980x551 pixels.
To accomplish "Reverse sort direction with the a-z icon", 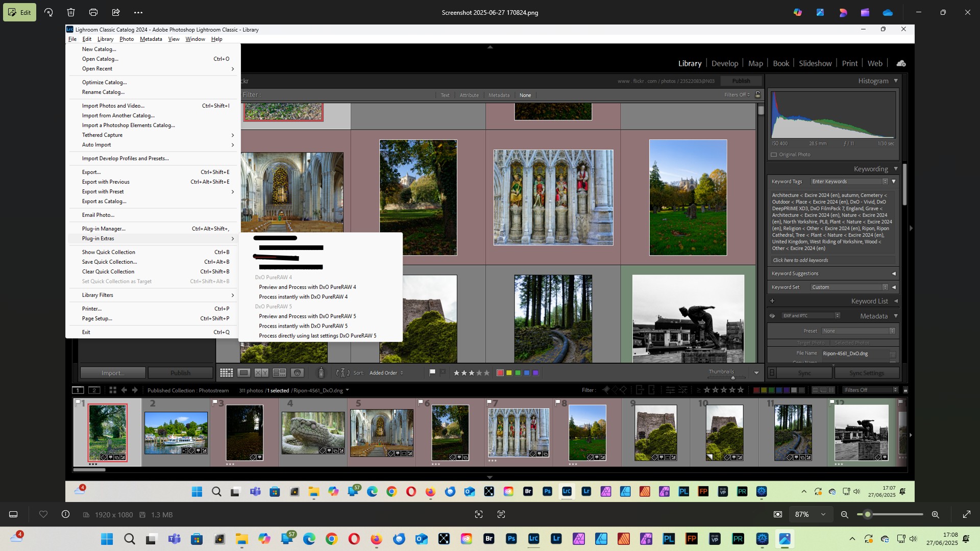I will [343, 373].
